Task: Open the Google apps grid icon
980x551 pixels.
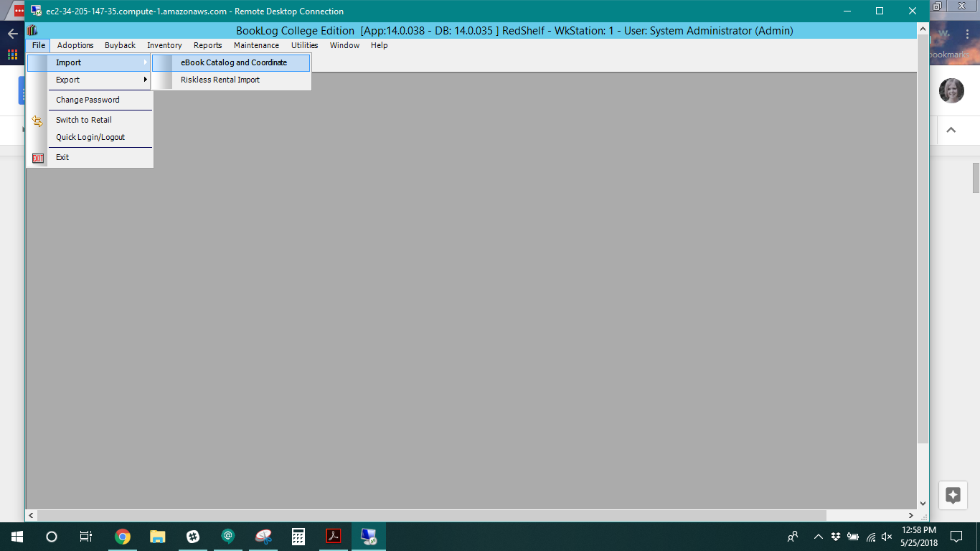Action: (x=12, y=55)
